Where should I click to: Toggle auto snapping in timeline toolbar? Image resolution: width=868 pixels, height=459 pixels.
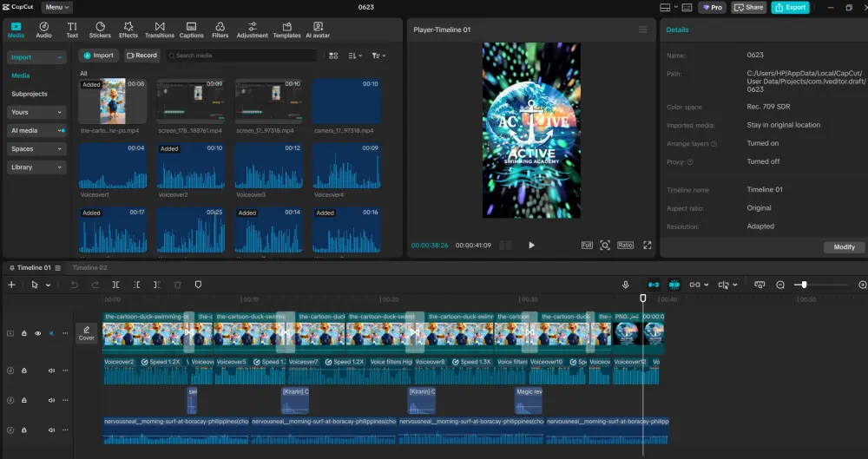pos(674,285)
